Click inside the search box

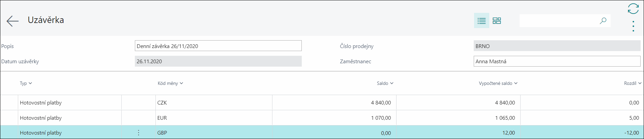(x=559, y=21)
